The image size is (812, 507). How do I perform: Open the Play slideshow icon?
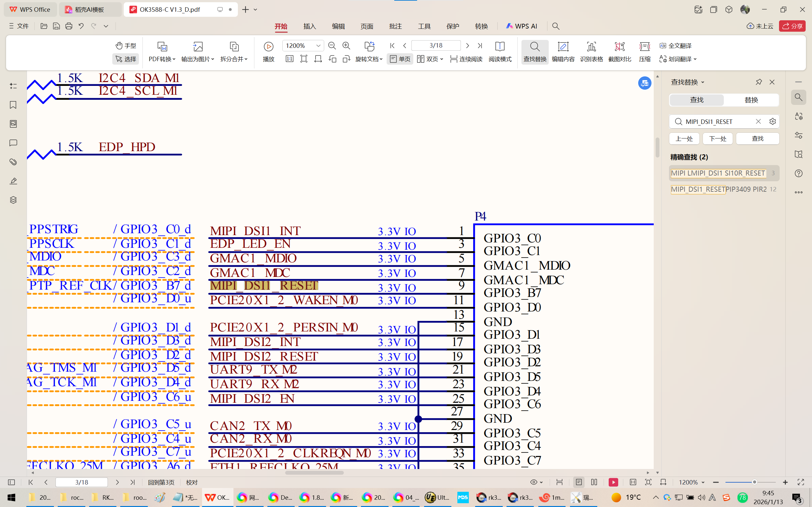coord(268,47)
